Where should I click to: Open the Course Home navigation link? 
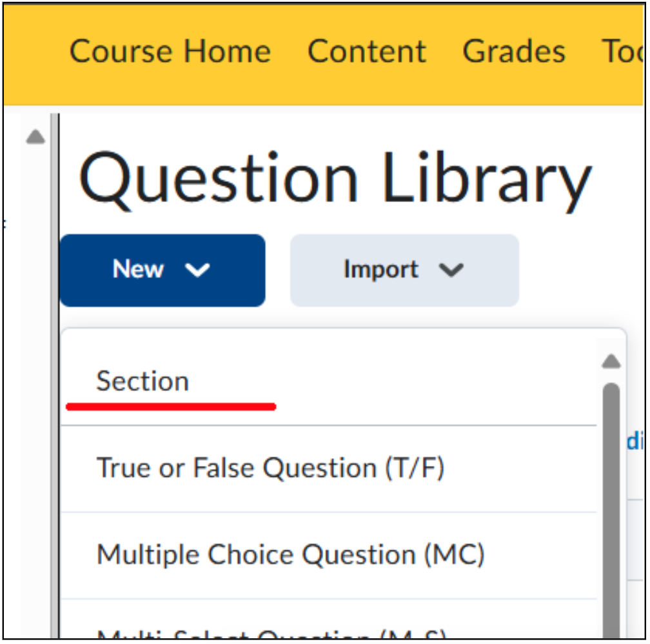point(170,51)
